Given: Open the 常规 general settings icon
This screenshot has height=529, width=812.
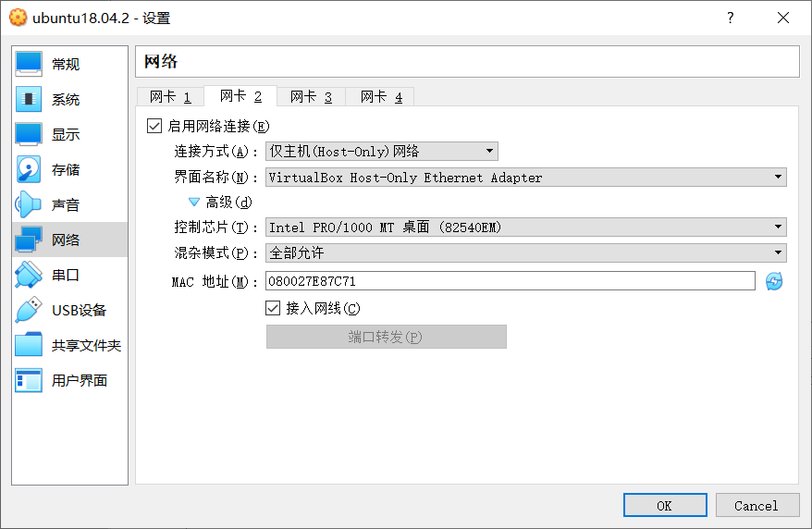Looking at the screenshot, I should click(x=29, y=64).
